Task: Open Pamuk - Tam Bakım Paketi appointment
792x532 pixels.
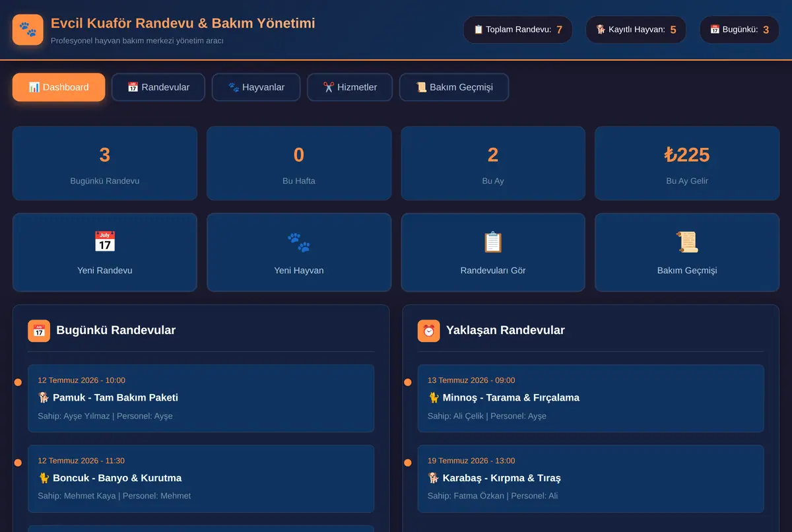Action: click(201, 399)
